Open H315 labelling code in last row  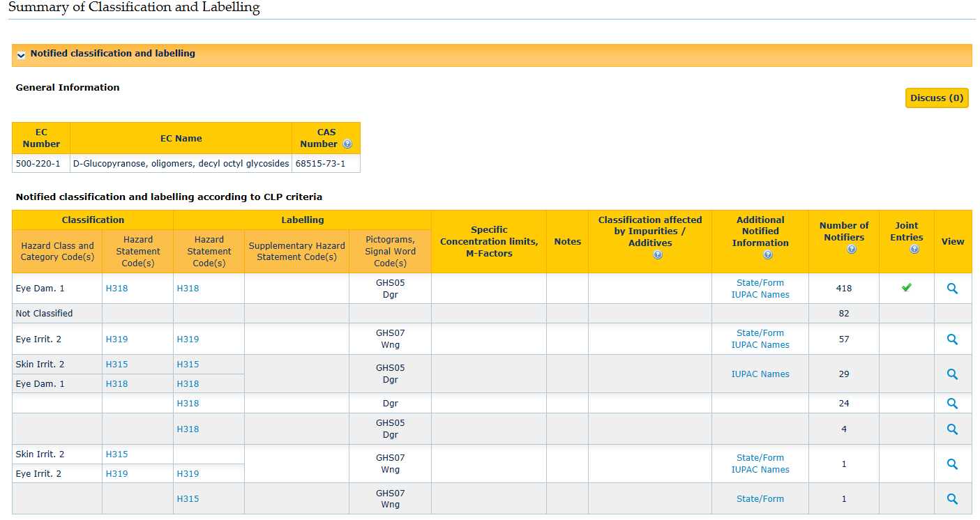(x=188, y=499)
